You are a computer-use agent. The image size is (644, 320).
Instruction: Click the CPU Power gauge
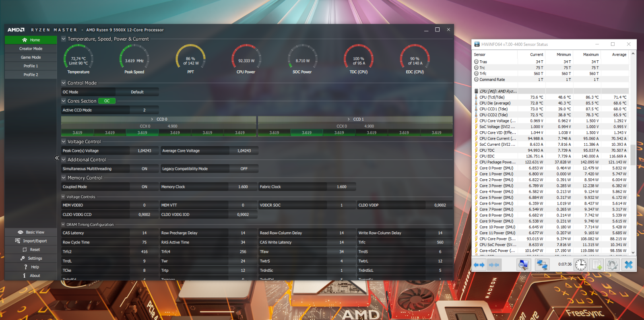point(246,59)
